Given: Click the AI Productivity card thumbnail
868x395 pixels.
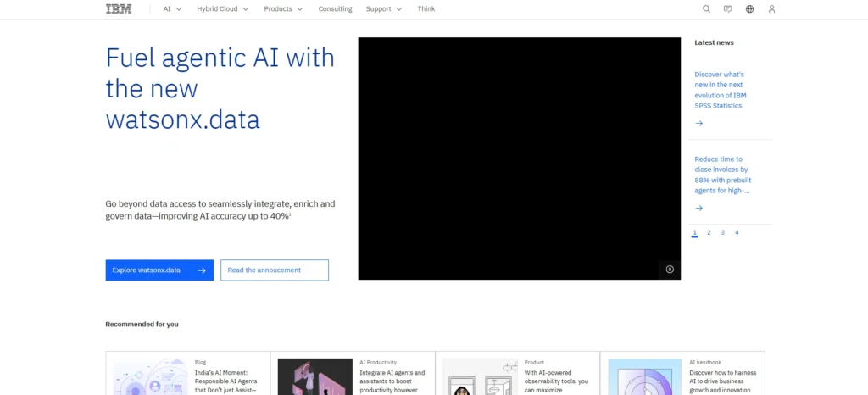Looking at the screenshot, I should click(315, 376).
